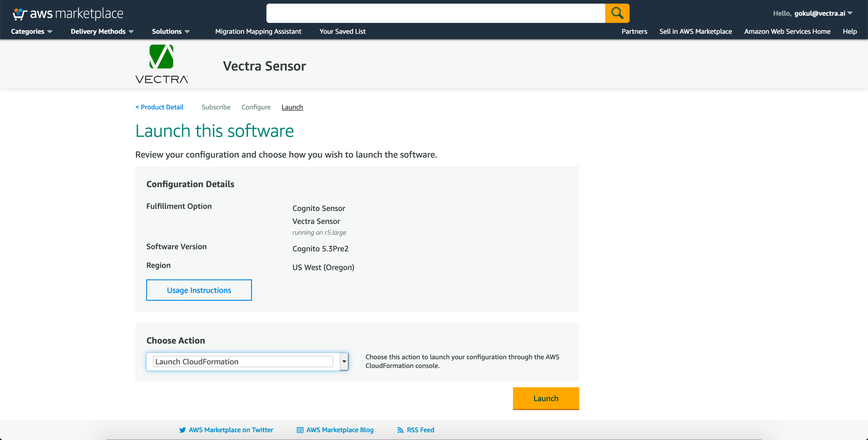
Task: Click the orange search magnifier icon
Action: 617,13
